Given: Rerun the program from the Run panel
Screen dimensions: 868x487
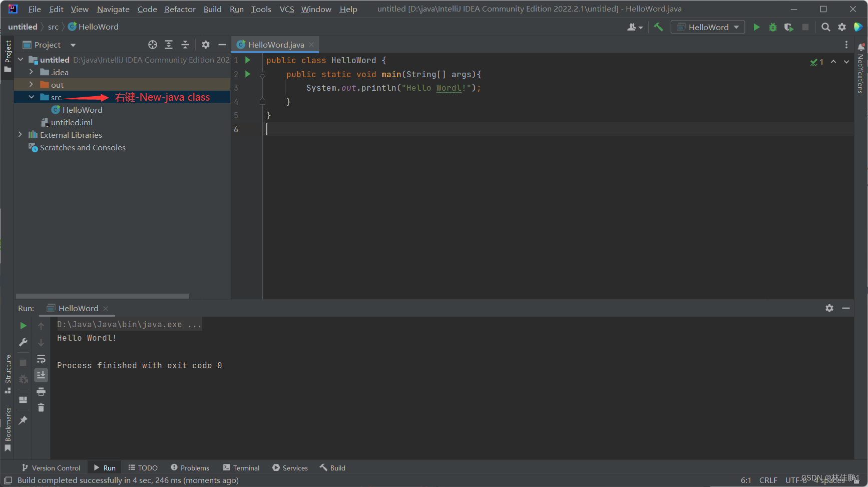Looking at the screenshot, I should click(x=23, y=326).
